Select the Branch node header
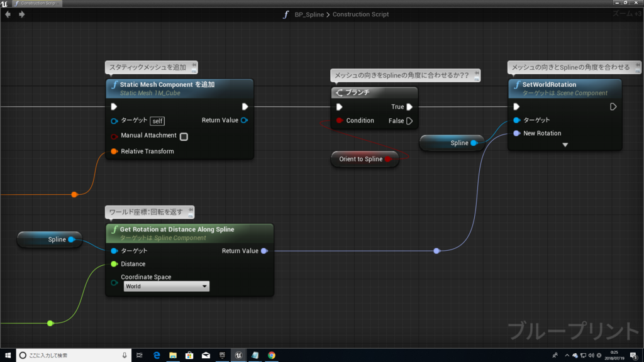This screenshot has height=362, width=644. click(x=374, y=93)
